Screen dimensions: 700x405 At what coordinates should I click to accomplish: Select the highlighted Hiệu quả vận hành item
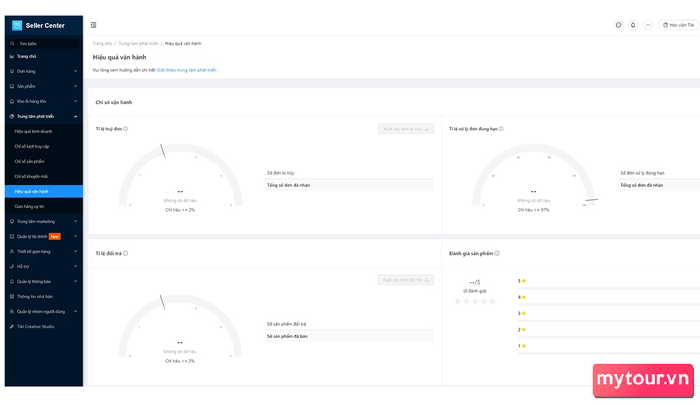[44, 191]
